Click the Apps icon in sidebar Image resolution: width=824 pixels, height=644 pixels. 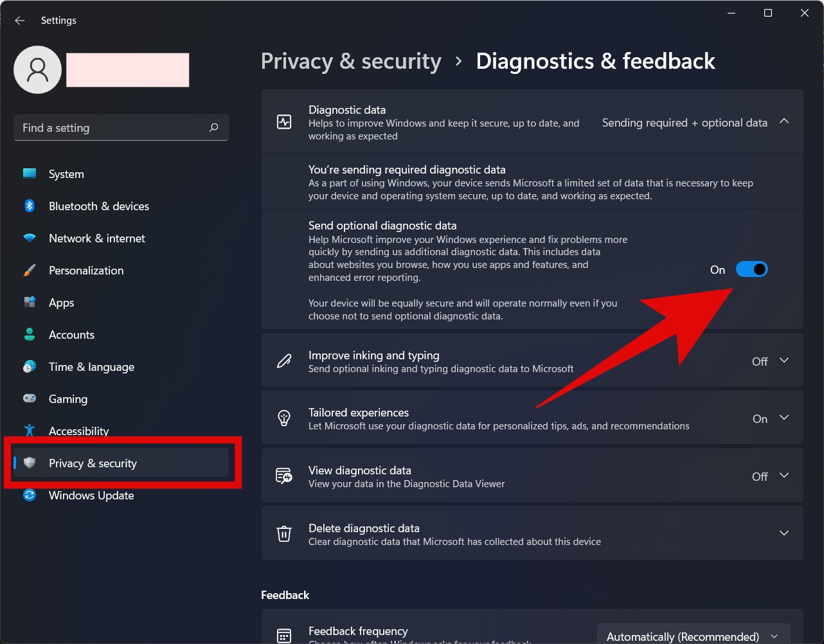[x=30, y=302]
